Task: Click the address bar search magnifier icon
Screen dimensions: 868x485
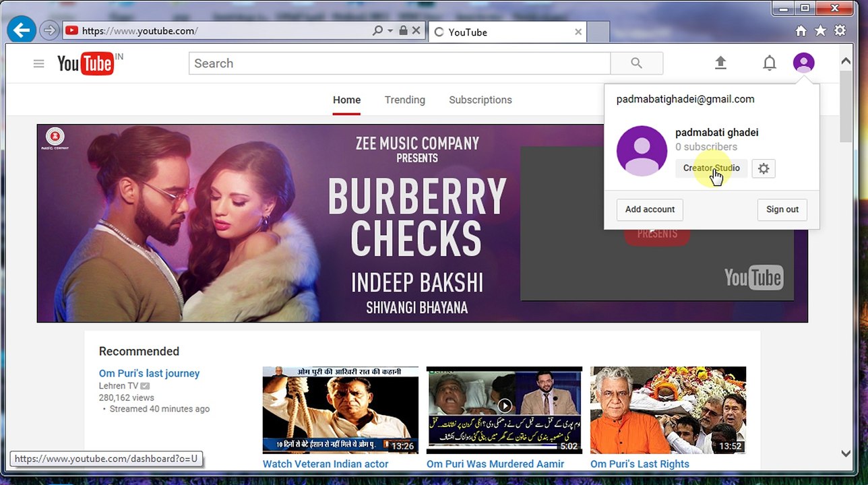Action: tap(378, 30)
